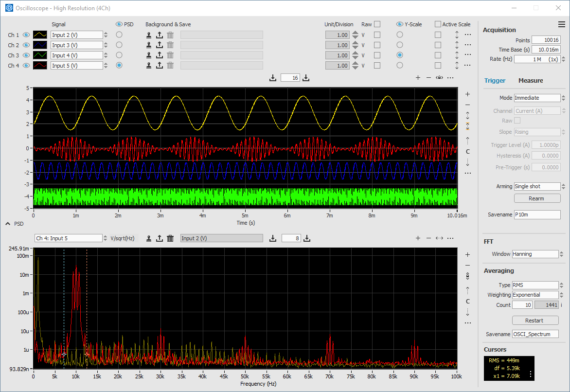Viewport: 570px width, 392px height.
Task: Open the time plot ellipsis options menu
Action: tap(450, 77)
